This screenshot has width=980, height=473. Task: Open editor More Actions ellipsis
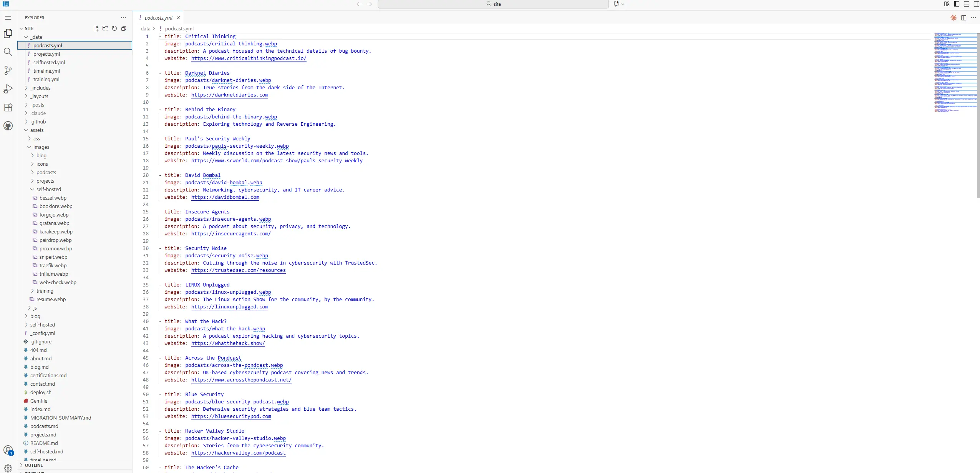point(973,18)
